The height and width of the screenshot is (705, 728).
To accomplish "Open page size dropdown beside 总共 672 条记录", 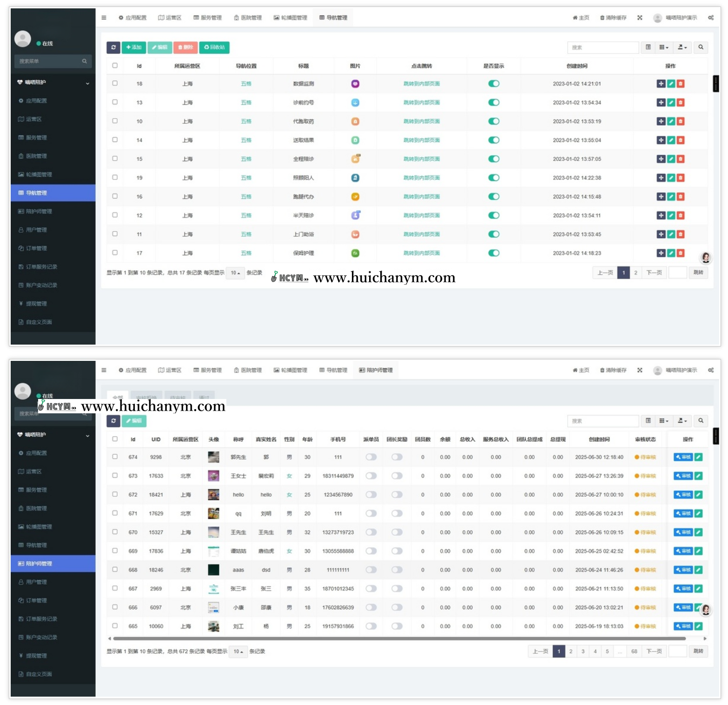I will coord(238,652).
